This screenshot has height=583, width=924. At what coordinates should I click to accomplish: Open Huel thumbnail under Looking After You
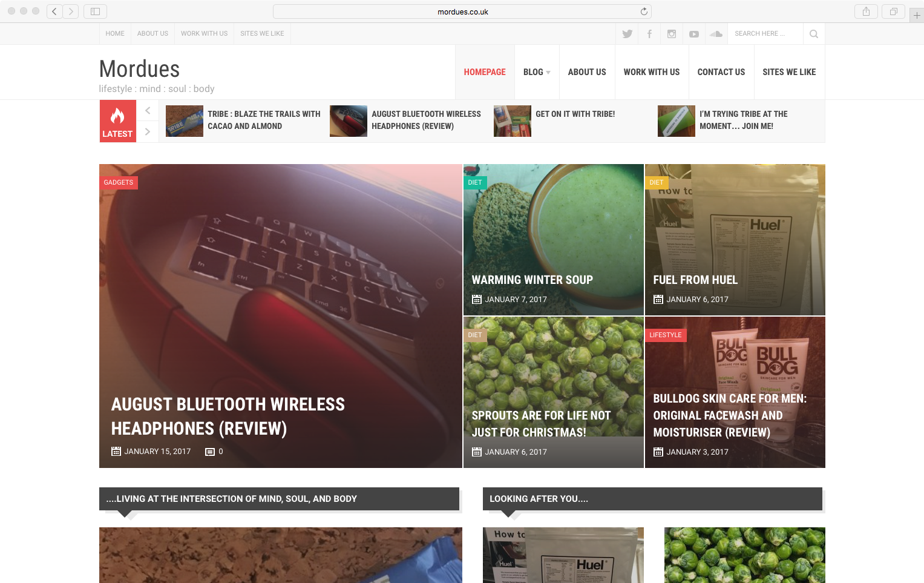pos(563,555)
